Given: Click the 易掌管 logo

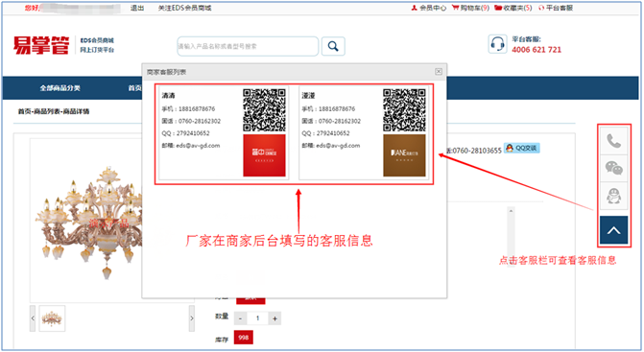Looking at the screenshot, I should [x=41, y=45].
